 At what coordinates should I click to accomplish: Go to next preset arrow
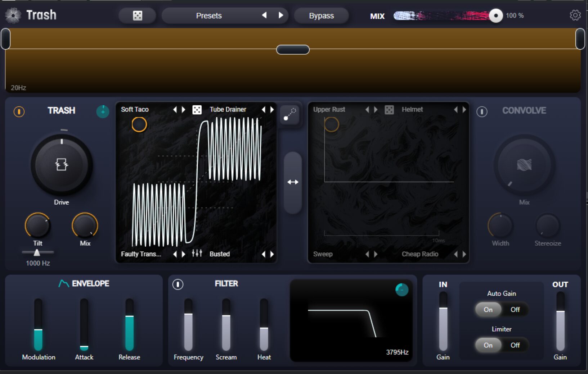(281, 15)
